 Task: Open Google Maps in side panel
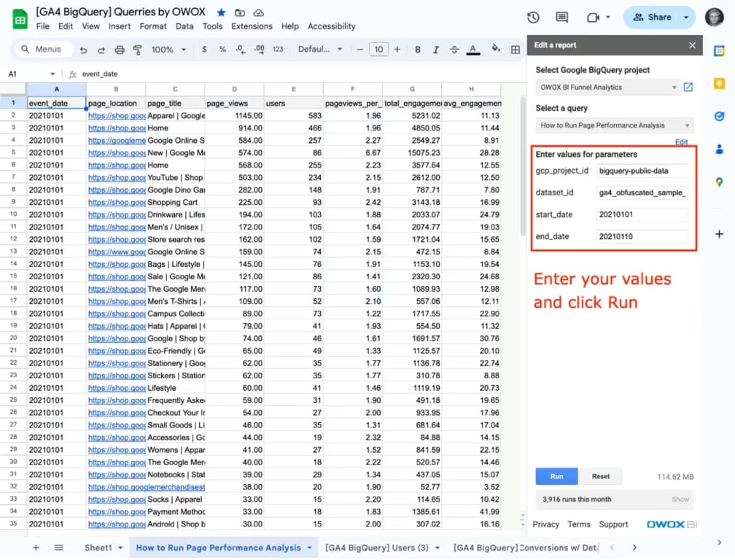[x=719, y=182]
